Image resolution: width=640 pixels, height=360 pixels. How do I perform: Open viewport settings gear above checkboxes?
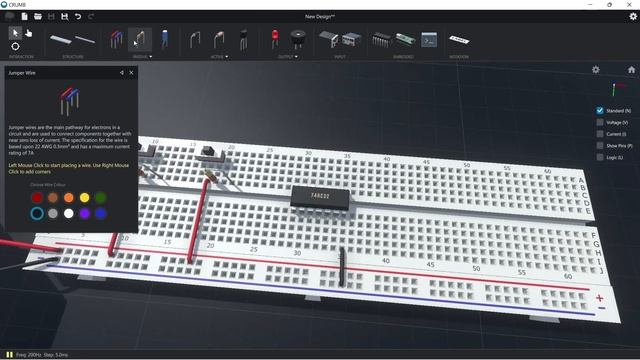(x=596, y=69)
